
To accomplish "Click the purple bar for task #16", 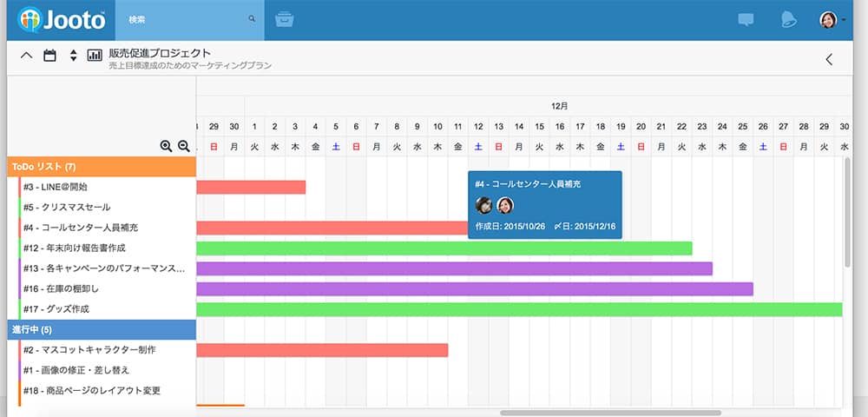I will pyautogui.click(x=474, y=289).
